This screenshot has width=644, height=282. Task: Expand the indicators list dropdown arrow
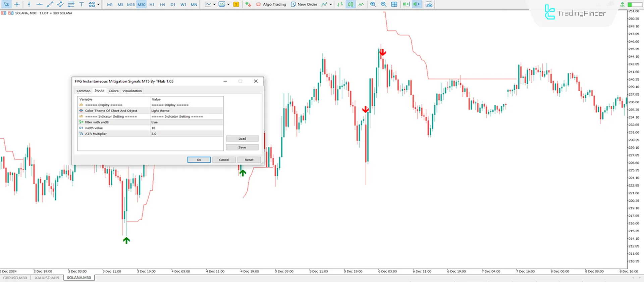[331, 4]
